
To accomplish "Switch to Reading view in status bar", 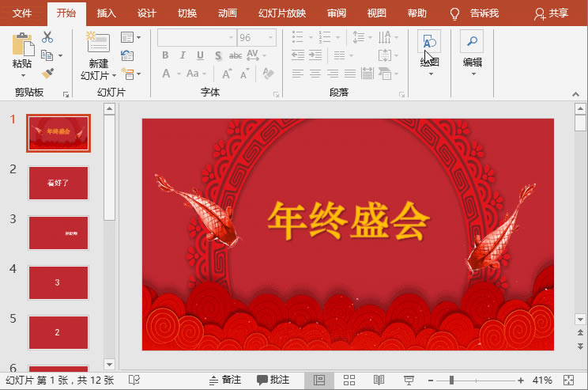I will (x=379, y=381).
